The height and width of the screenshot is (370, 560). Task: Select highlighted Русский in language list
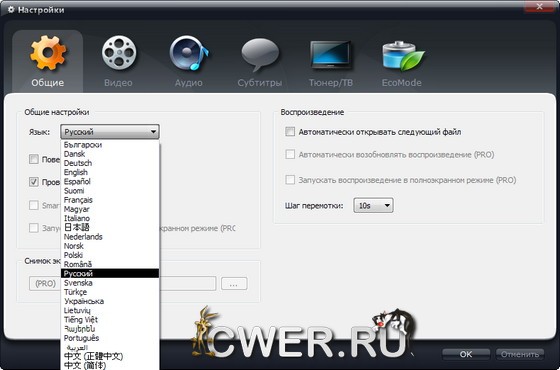110,274
